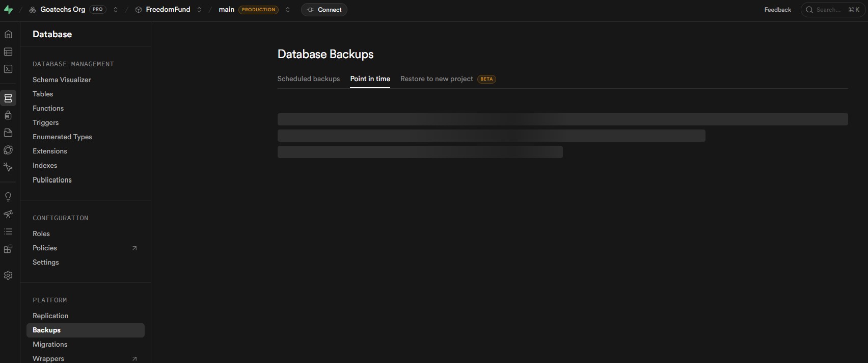Viewport: 868px width, 363px height.
Task: Switch to Restore to new project tab
Action: [437, 79]
